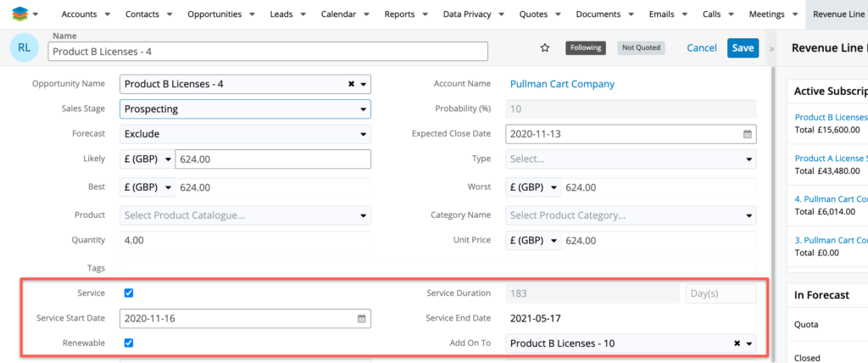Click the main form vertical scrollbar
The image size is (868, 363).
773,214
